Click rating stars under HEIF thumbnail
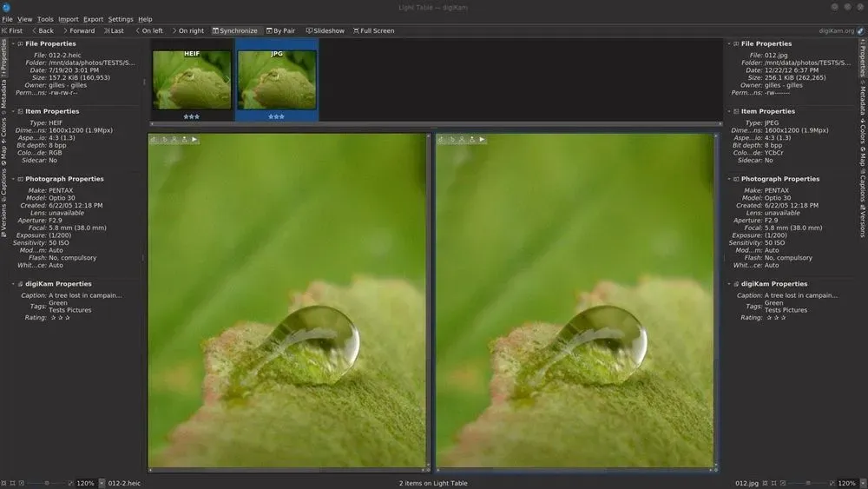The height and width of the screenshot is (489, 868). [x=192, y=117]
